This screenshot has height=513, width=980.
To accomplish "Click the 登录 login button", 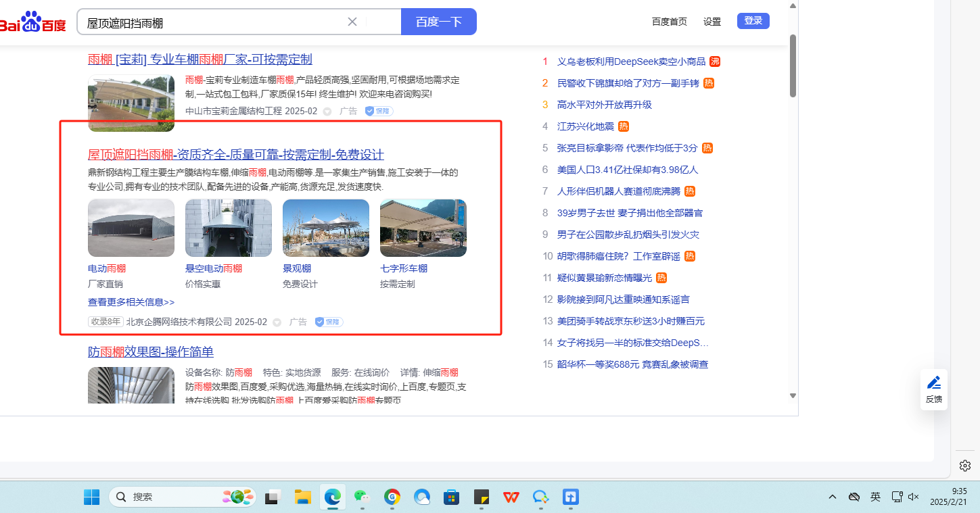I will (753, 21).
